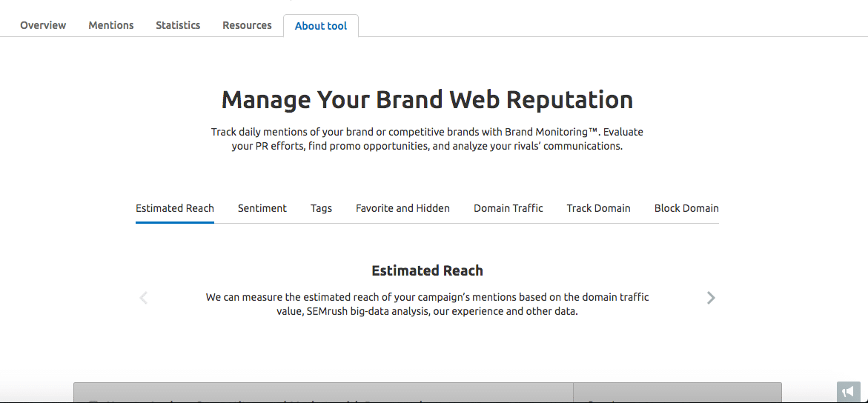The height and width of the screenshot is (403, 868).
Task: Select the About tool tab
Action: [x=321, y=26]
